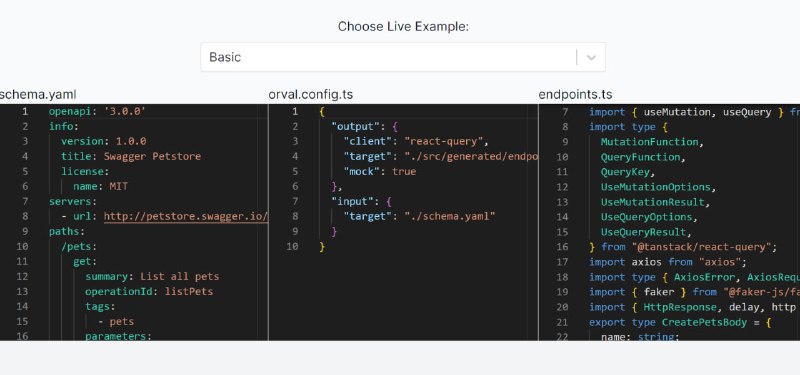Screen dimensions: 800x375
Task: Click the 'paths:' line in schema.yaml
Action: tap(67, 232)
